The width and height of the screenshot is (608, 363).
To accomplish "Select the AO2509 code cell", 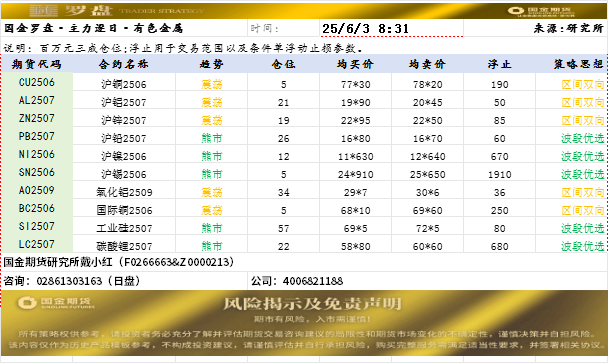I will [x=37, y=190].
